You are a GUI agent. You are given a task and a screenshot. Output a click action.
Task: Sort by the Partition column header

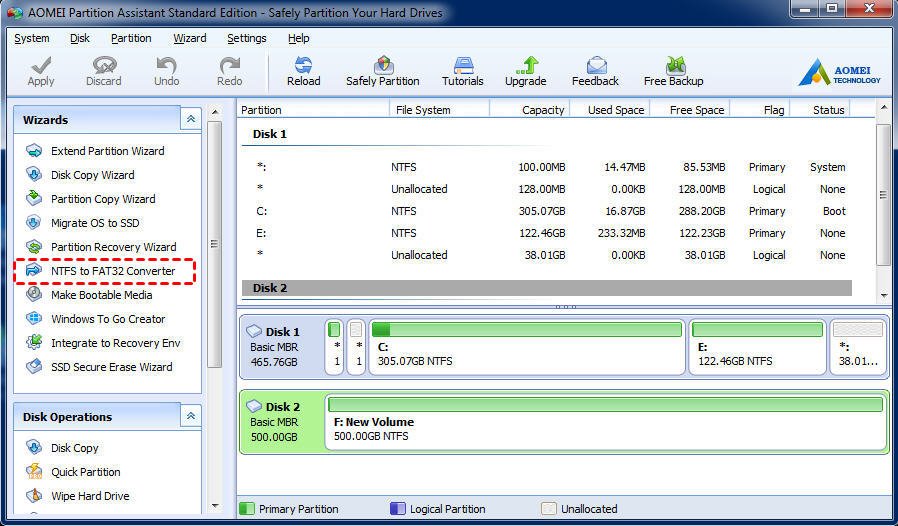(x=313, y=109)
